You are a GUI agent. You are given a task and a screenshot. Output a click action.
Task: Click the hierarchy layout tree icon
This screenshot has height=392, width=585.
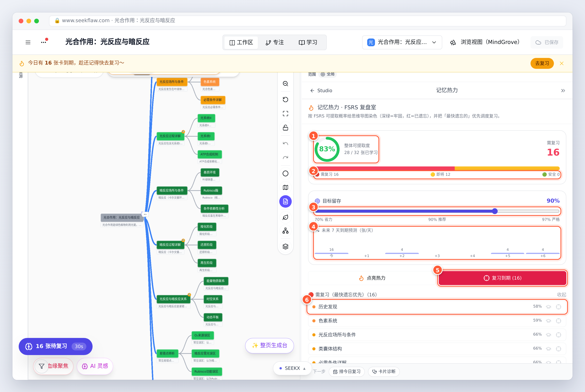(x=285, y=231)
